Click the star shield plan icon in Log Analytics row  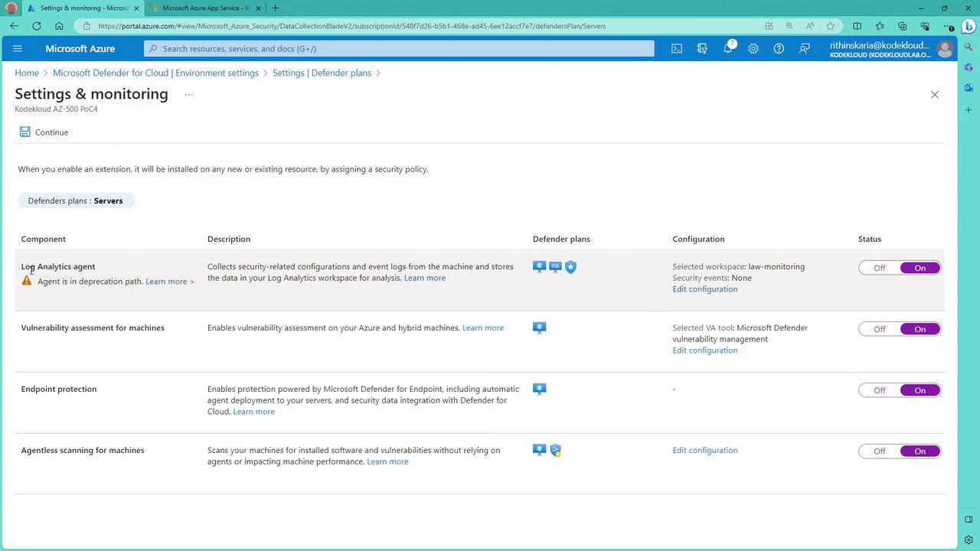tap(570, 267)
